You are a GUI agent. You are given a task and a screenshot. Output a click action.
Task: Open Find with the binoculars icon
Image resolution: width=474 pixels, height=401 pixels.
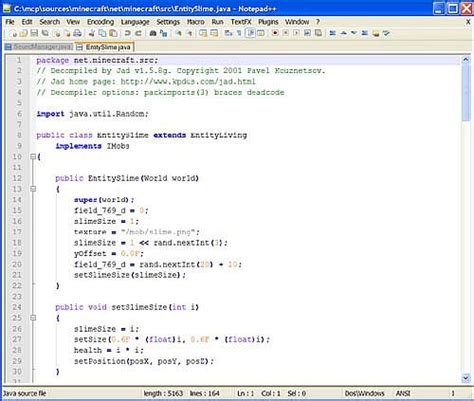[x=153, y=33]
